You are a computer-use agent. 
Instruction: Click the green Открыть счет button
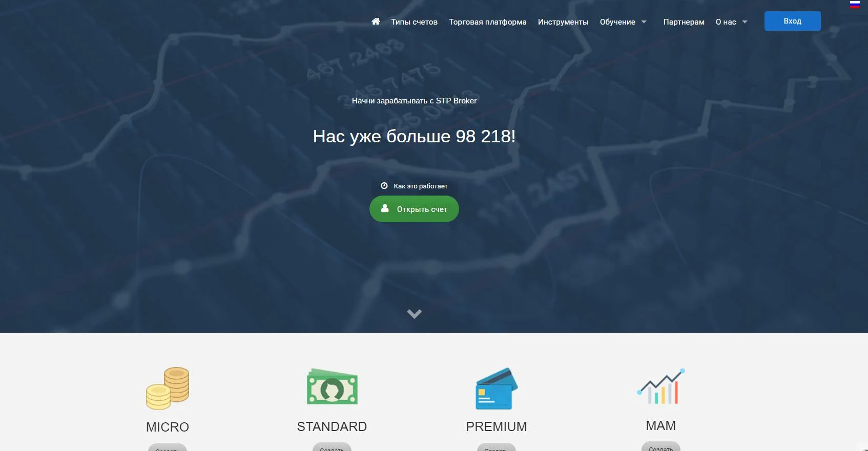414,209
